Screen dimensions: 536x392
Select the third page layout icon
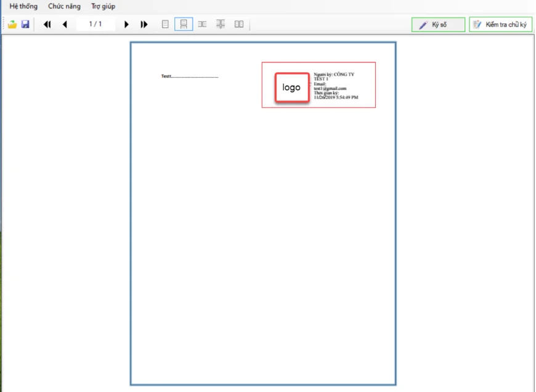(x=202, y=24)
